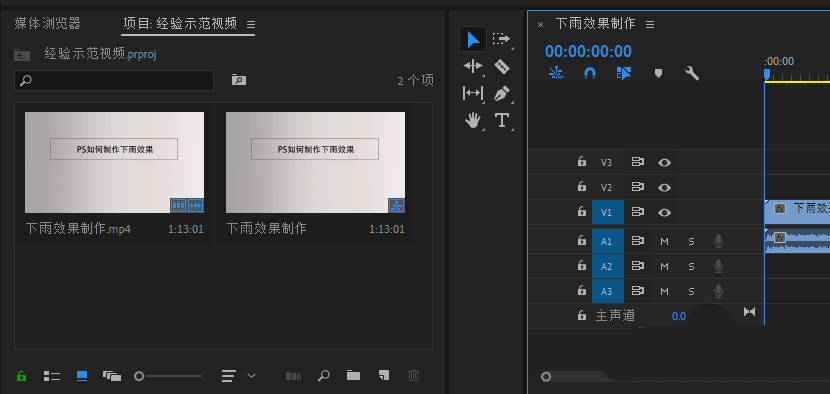
Task: Select the video clip on track V1
Action: (x=797, y=212)
